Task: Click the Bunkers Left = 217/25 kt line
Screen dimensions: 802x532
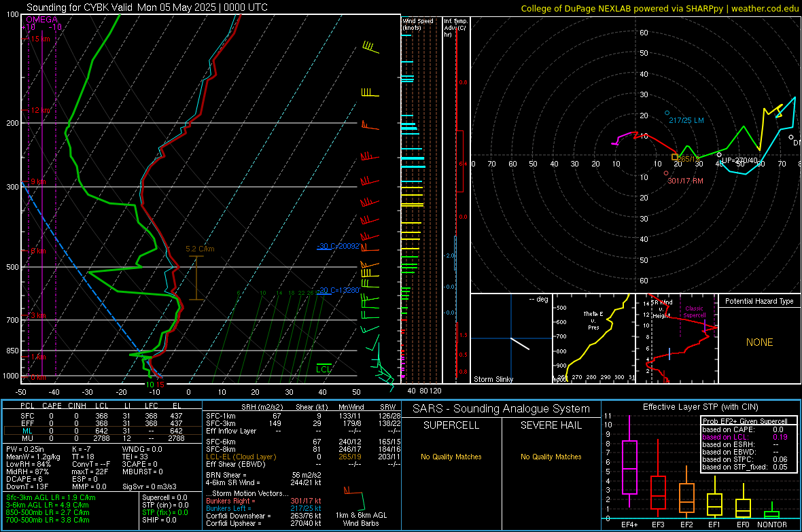Action: point(264,508)
